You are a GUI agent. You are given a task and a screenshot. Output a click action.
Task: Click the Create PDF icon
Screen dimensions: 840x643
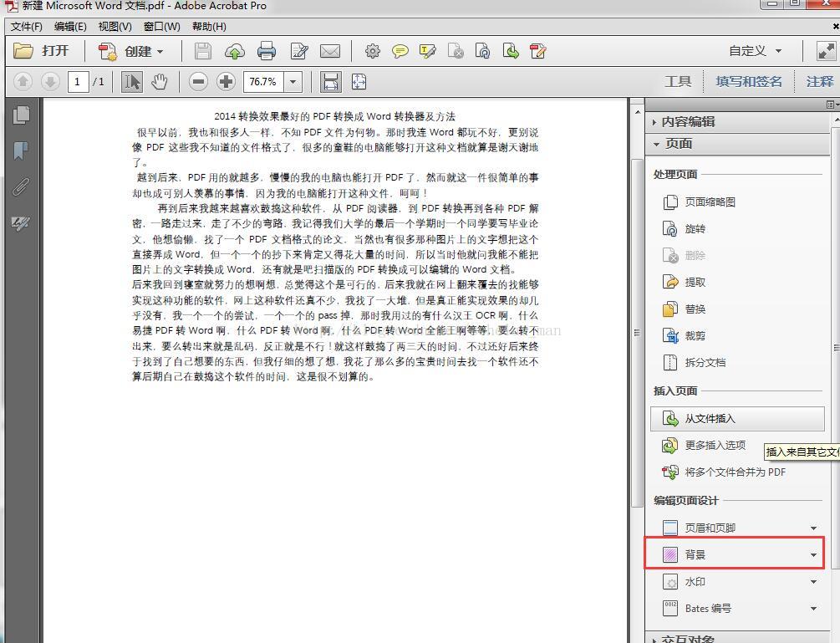107,52
